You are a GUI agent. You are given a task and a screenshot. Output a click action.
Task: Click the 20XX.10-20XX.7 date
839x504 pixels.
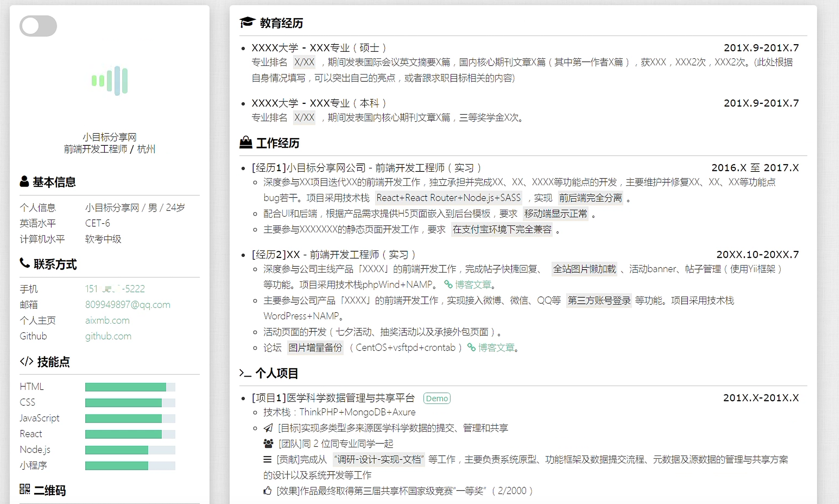click(758, 254)
